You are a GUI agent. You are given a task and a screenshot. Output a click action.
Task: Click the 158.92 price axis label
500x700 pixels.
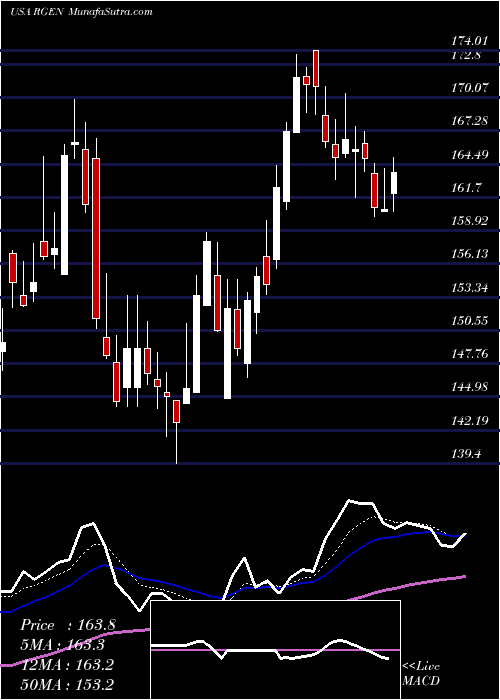(468, 221)
